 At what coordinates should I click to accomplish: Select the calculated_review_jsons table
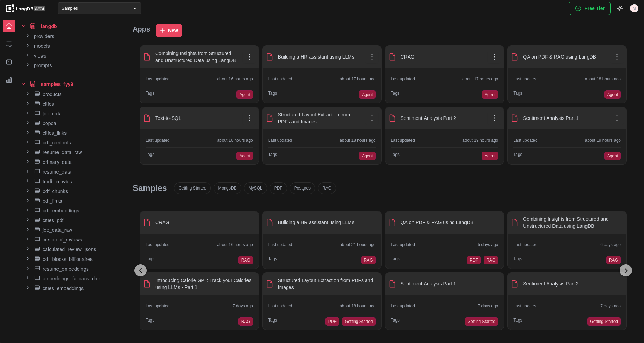click(x=69, y=249)
